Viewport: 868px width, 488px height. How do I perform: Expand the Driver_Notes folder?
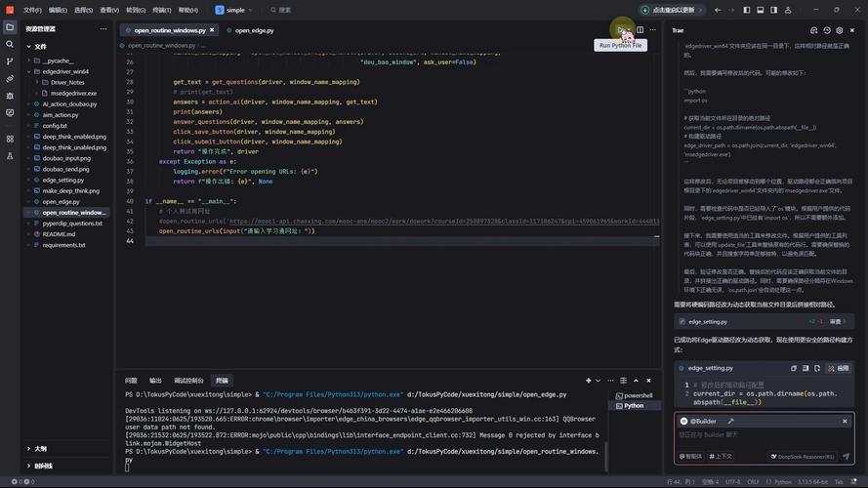[37, 82]
